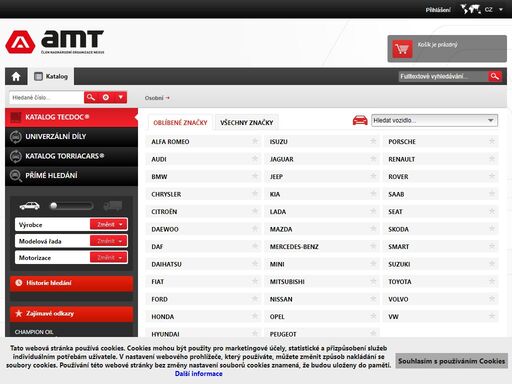Toggle favorite star for TOYOTA

(492, 281)
